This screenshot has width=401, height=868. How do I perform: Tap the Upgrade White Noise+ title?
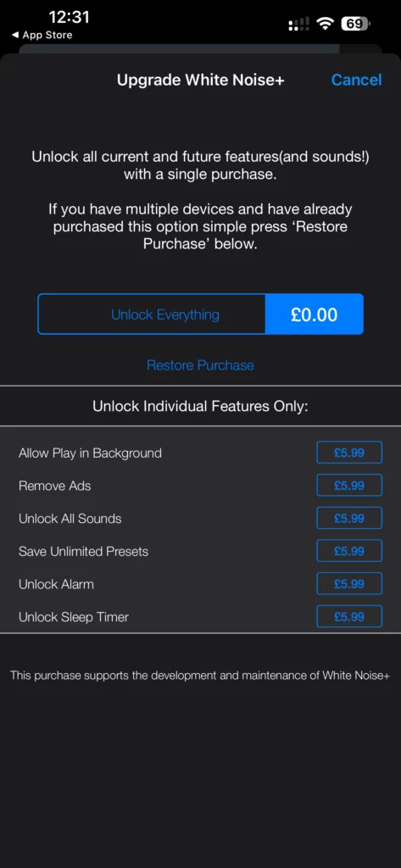200,81
